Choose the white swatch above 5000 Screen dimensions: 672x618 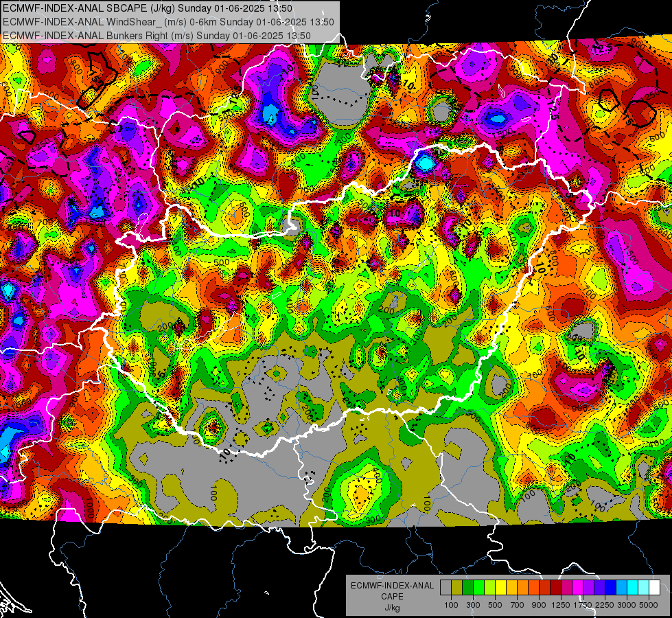(654, 588)
